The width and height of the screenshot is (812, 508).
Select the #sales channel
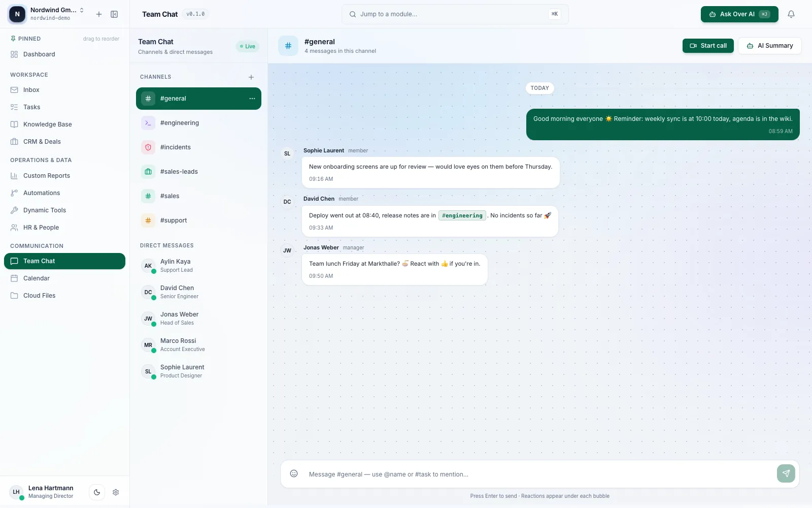click(x=198, y=196)
